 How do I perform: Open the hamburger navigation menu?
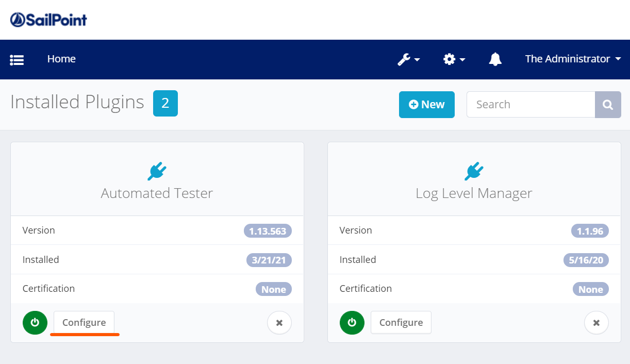pyautogui.click(x=17, y=60)
